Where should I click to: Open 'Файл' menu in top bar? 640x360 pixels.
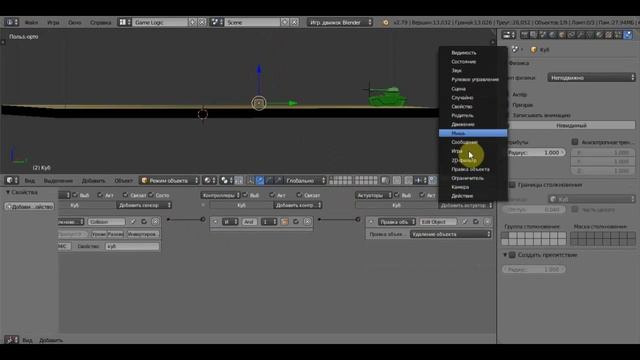tap(31, 22)
